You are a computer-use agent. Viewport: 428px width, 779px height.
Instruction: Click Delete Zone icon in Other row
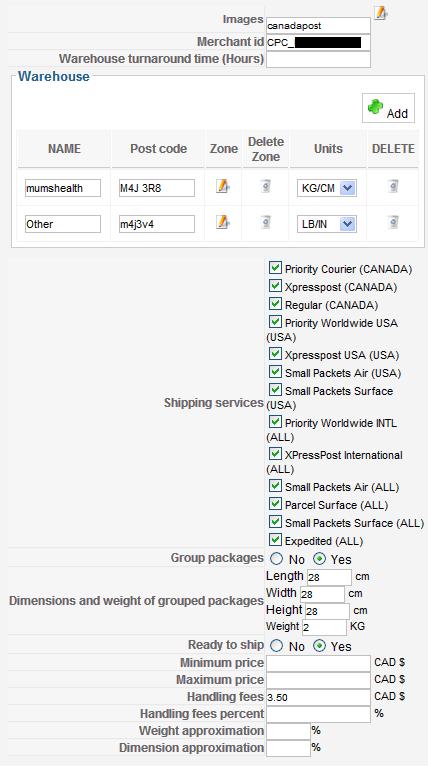[265, 222]
